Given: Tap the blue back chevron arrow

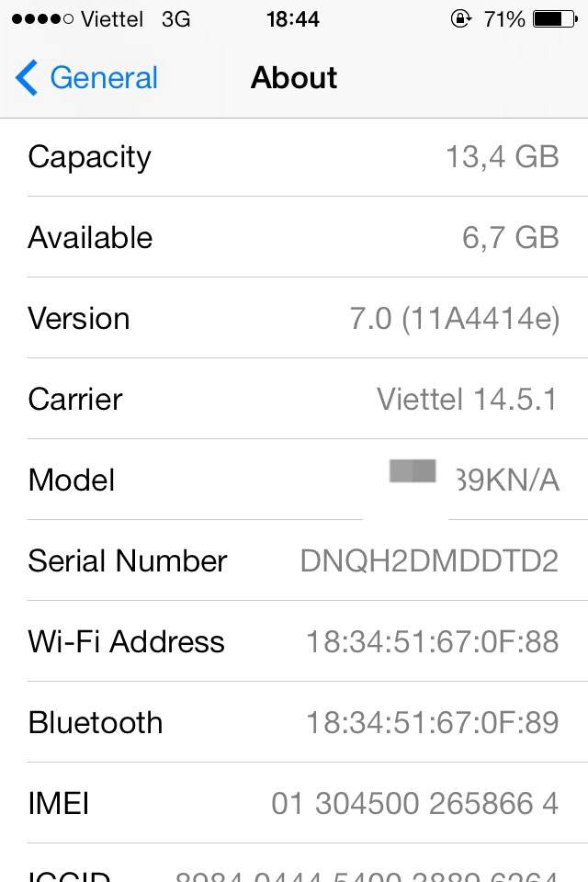Looking at the screenshot, I should (x=27, y=78).
